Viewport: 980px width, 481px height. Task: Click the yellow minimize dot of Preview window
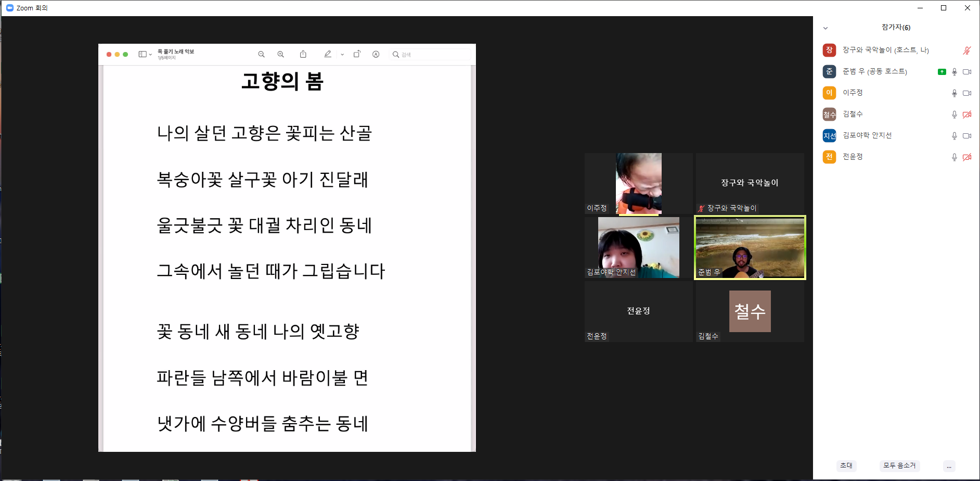pyautogui.click(x=117, y=54)
